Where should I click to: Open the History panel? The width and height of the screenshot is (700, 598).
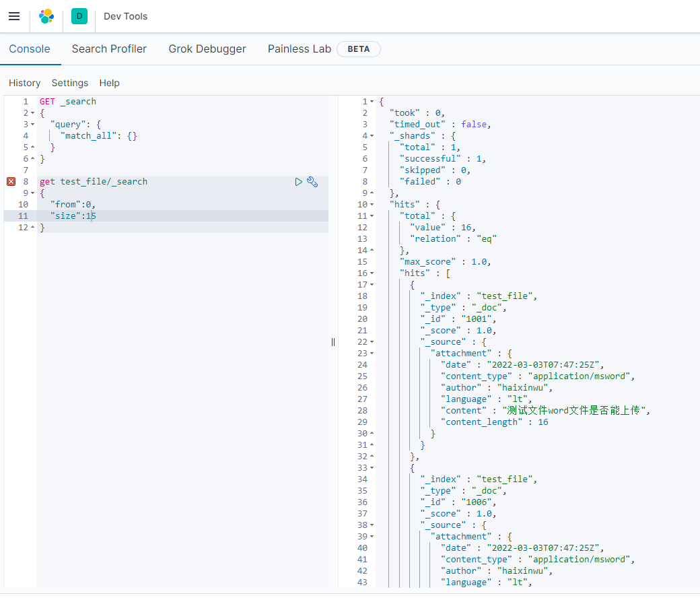point(24,83)
